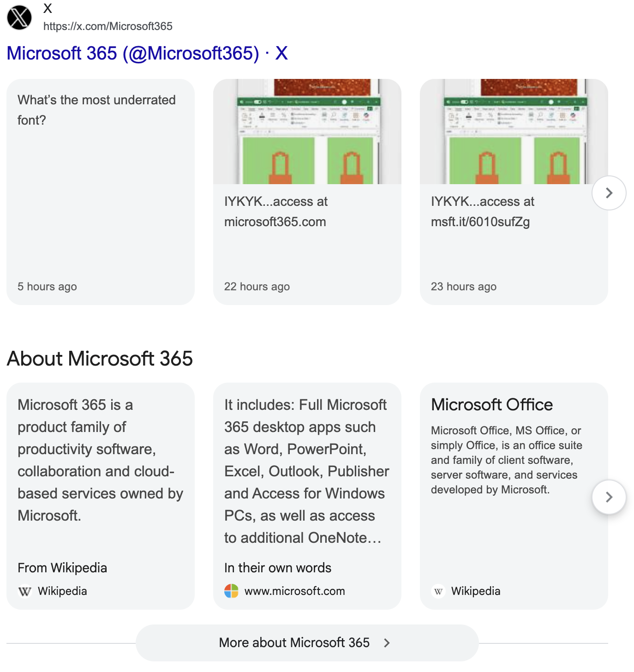
Task: Click the X logo profile icon
Action: click(x=19, y=18)
